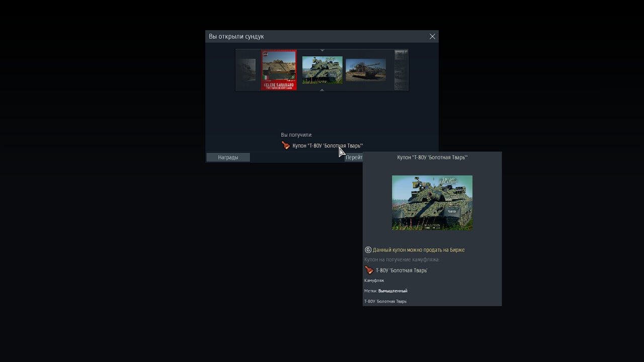Click the Вы открыли сундук title
644x362 pixels.
(236, 36)
